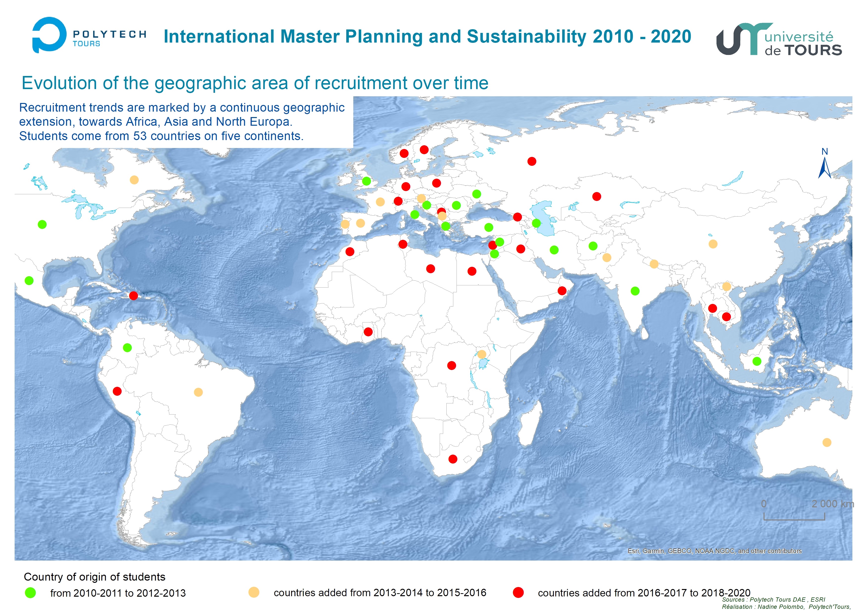Click the green legend dot for 2010-2013
Viewport: 868px width, 614px height.
[x=30, y=593]
